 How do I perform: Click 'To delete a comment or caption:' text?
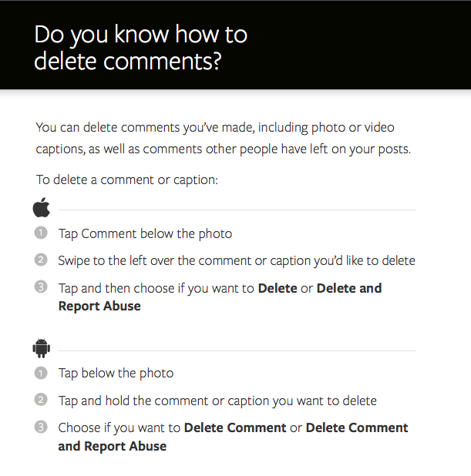coord(127,180)
